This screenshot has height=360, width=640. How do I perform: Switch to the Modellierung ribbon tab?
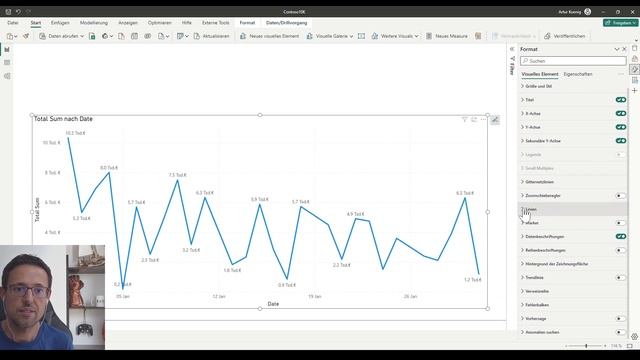click(x=94, y=23)
